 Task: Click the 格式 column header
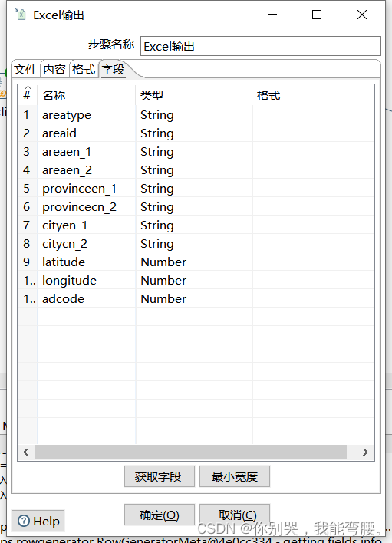314,95
